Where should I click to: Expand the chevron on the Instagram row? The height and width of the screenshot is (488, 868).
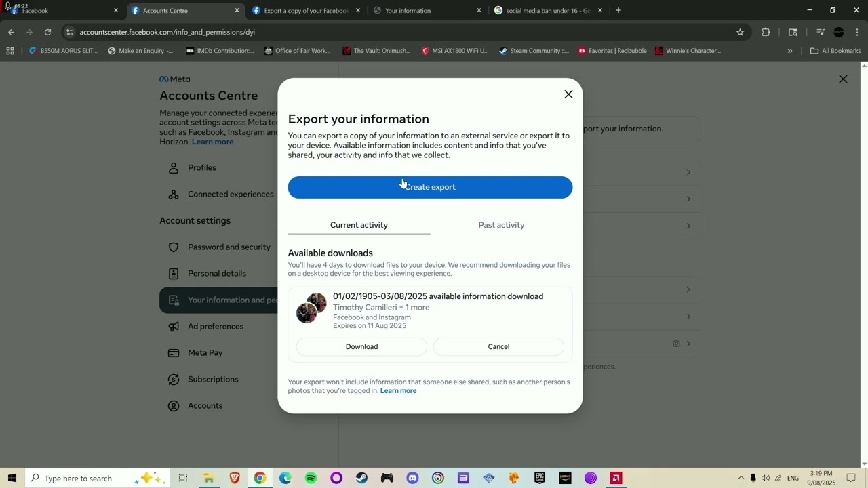688,344
